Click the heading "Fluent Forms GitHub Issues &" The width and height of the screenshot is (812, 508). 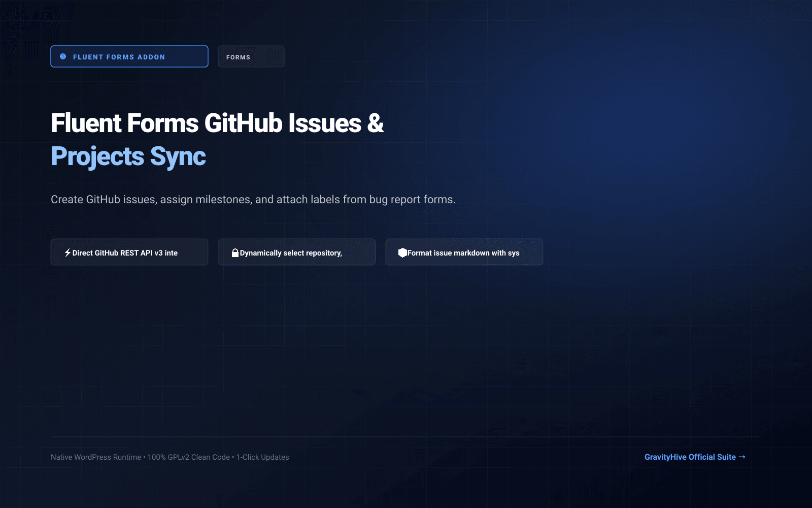[217, 123]
